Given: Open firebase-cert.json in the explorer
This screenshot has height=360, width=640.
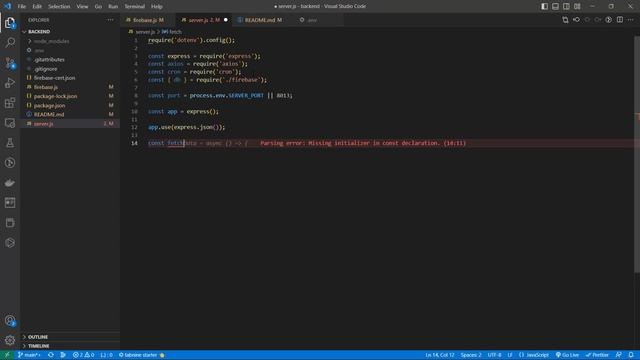Looking at the screenshot, I should point(70,78).
